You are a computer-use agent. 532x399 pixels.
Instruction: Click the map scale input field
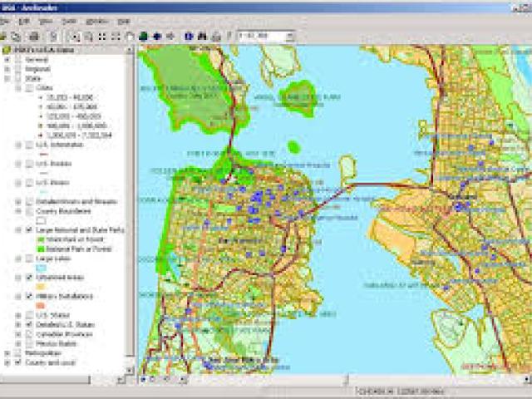click(x=262, y=36)
